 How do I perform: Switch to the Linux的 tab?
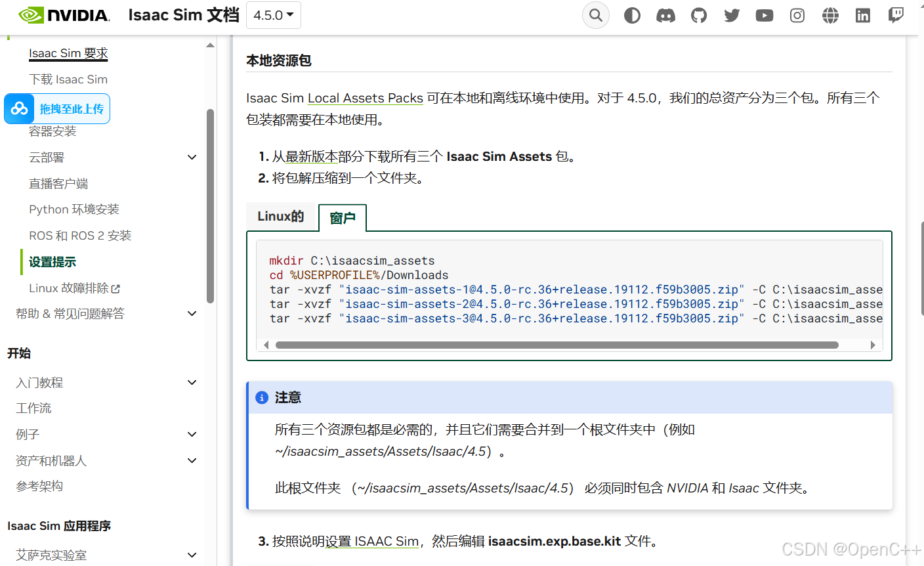point(281,217)
